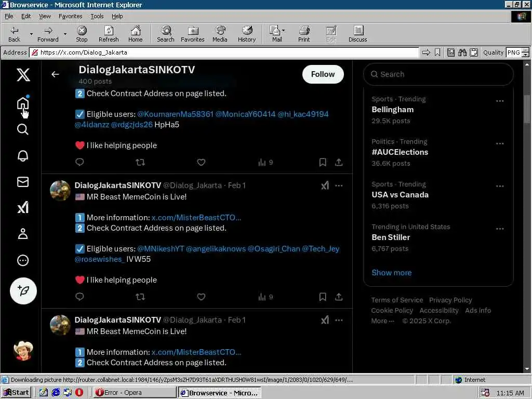
Task: Bookmark the post mentioning @MNikeshYT
Action: [x=323, y=297]
